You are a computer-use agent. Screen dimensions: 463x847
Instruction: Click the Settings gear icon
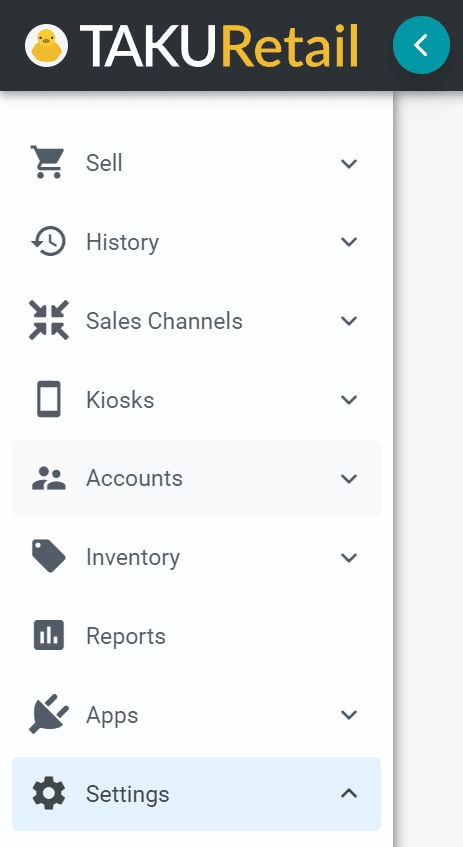coord(49,794)
